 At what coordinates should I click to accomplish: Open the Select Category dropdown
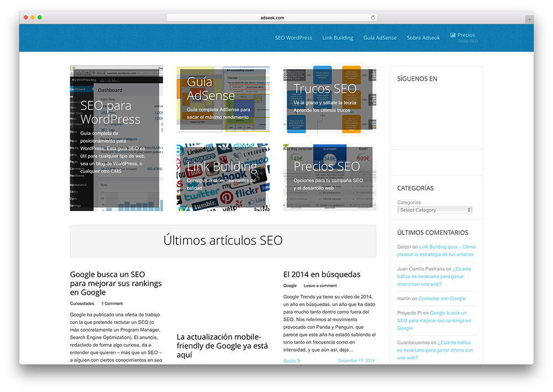click(x=435, y=210)
